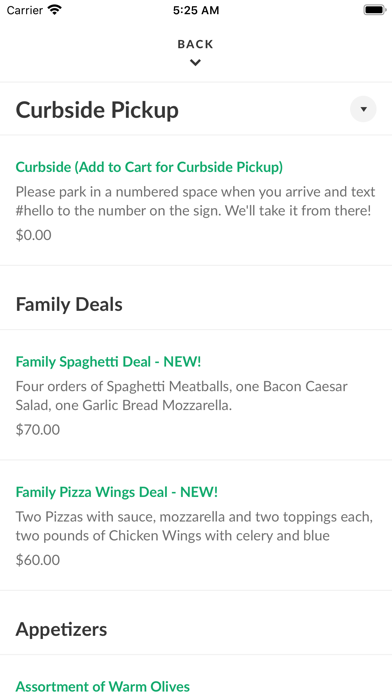Image resolution: width=392 pixels, height=696 pixels.
Task: Tap the Appetizers section header
Action: click(61, 629)
